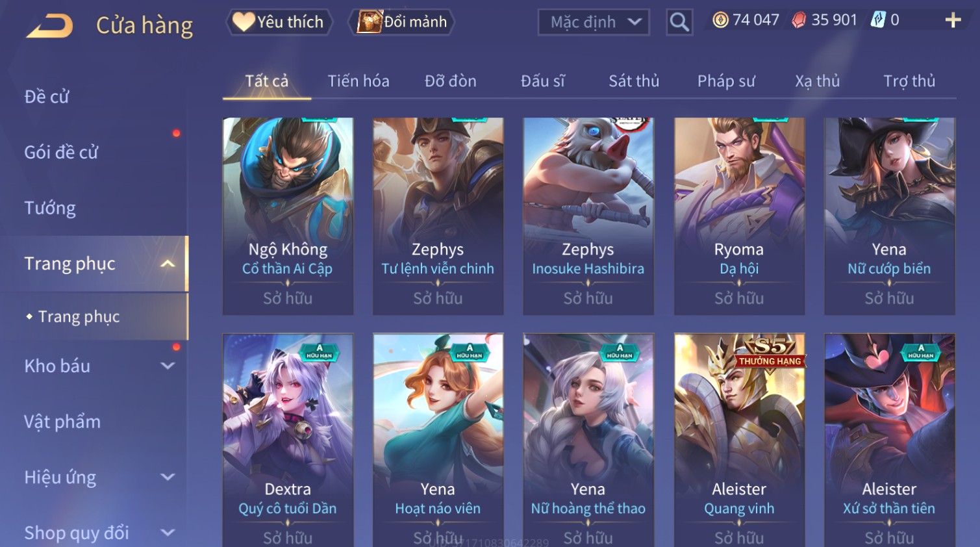The height and width of the screenshot is (547, 980).
Task: Switch to the Sát thủ tab
Action: click(x=634, y=81)
